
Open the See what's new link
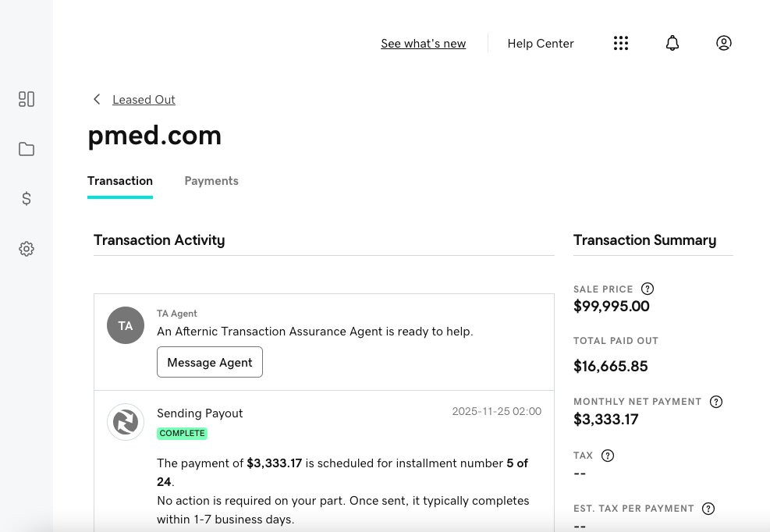coord(423,44)
